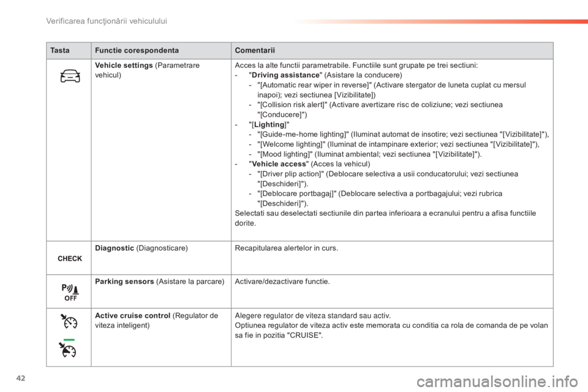Click the "Vehicle settings" bold label

(x=124, y=66)
